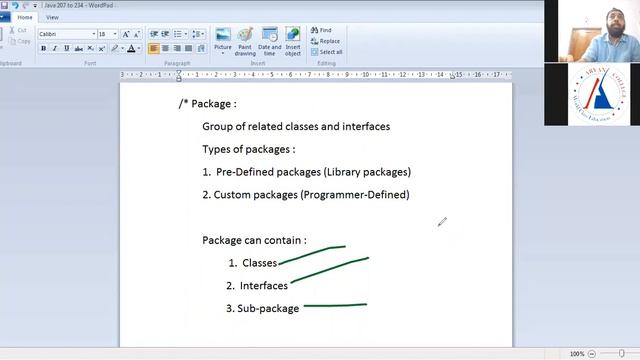Screen dimensions: 640x360
Task: Open Replace in the Editing group
Action: (x=325, y=41)
